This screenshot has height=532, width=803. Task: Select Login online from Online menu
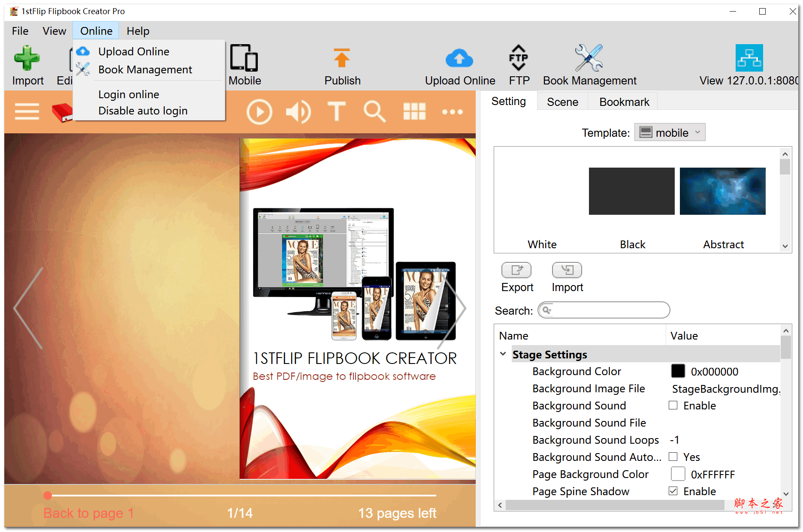click(x=129, y=94)
